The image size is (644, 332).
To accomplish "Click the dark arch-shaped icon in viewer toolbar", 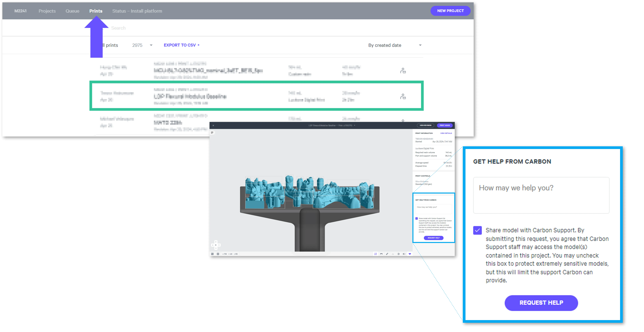I will tap(381, 254).
